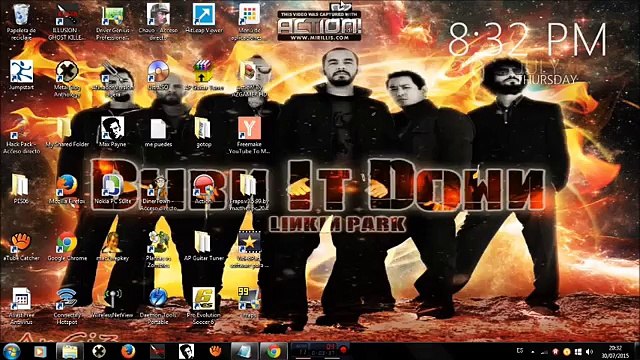
Task: Open the My Shared Folder icon
Action: [67, 133]
